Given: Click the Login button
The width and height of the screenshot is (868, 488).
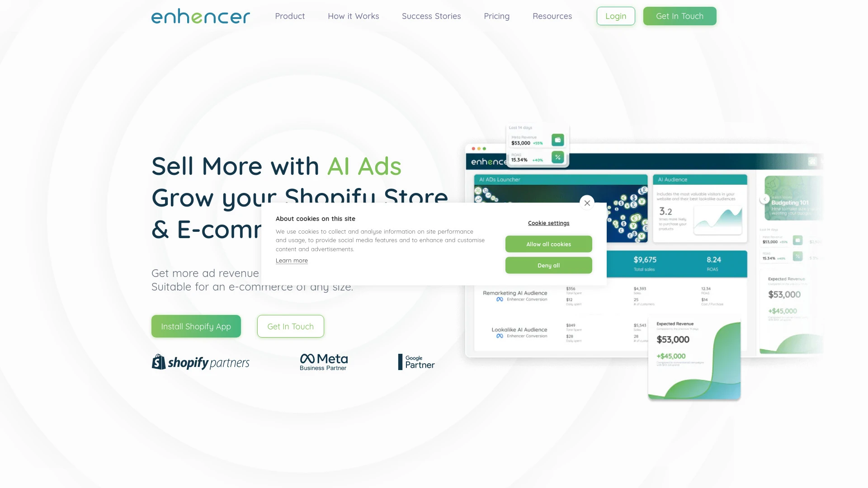Looking at the screenshot, I should coord(616,16).
